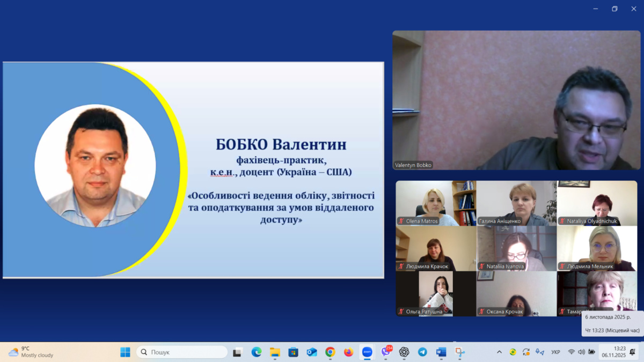This screenshot has height=362, width=644.
Task: Open the volume control flyout
Action: click(581, 352)
